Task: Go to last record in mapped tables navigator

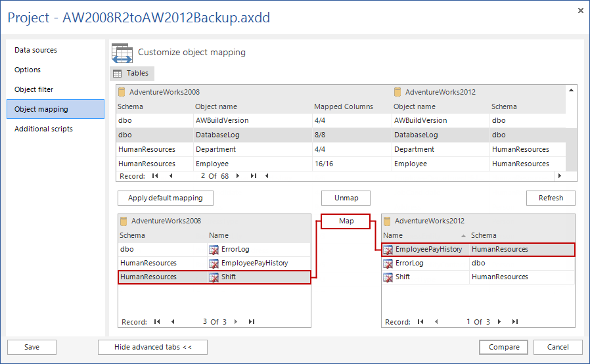Action: click(253, 176)
